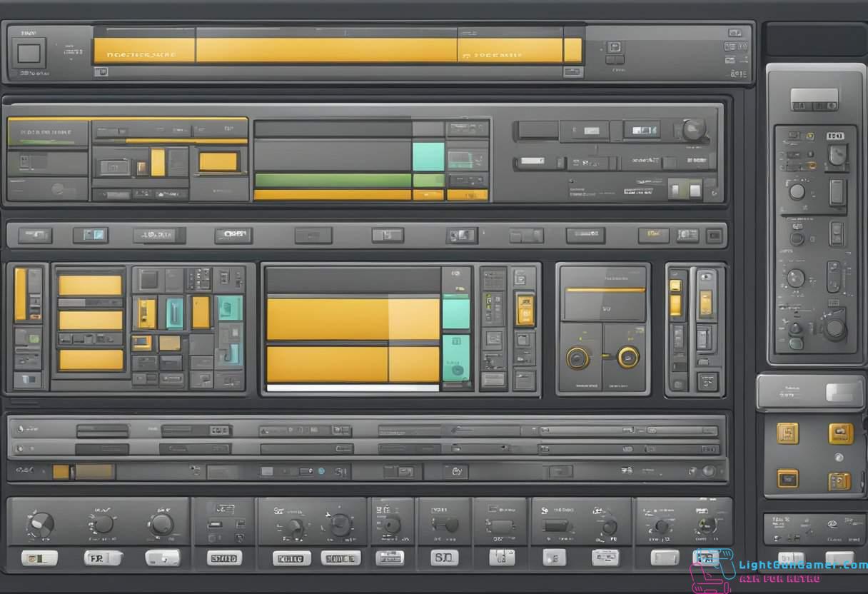The image size is (868, 594).
Task: Expand the green bar in the upper center panel
Action: tap(333, 180)
